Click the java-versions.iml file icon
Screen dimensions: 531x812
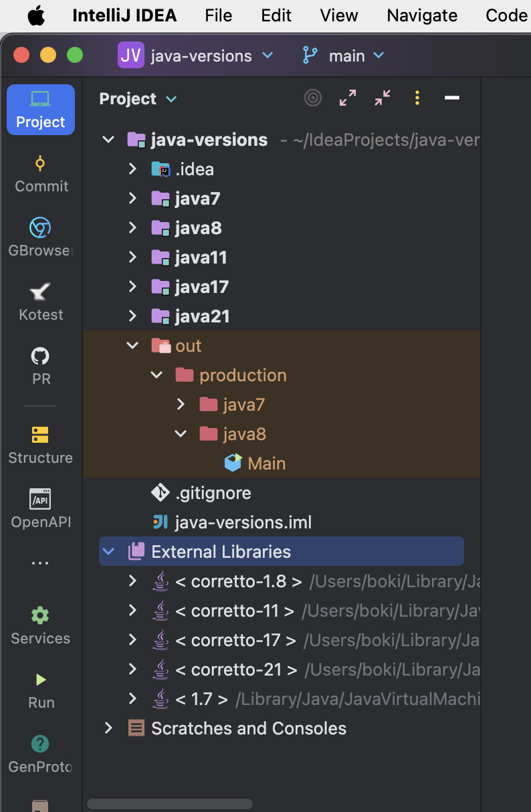point(161,522)
